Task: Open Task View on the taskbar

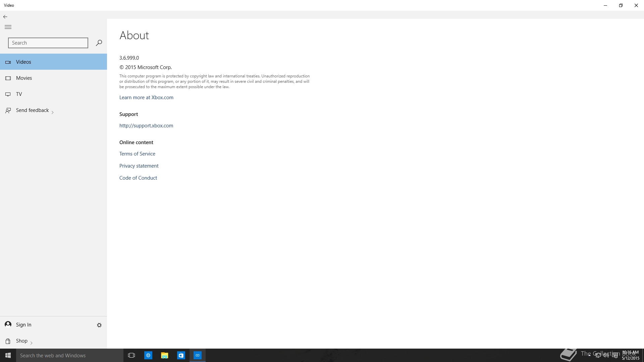Action: click(x=131, y=355)
